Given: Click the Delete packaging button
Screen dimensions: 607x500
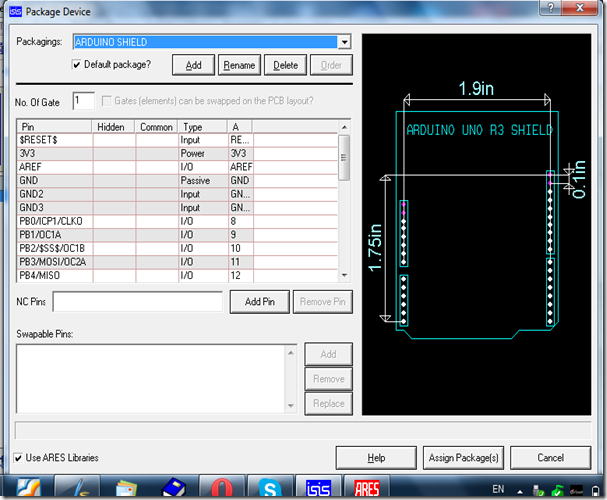Looking at the screenshot, I should pyautogui.click(x=285, y=65).
